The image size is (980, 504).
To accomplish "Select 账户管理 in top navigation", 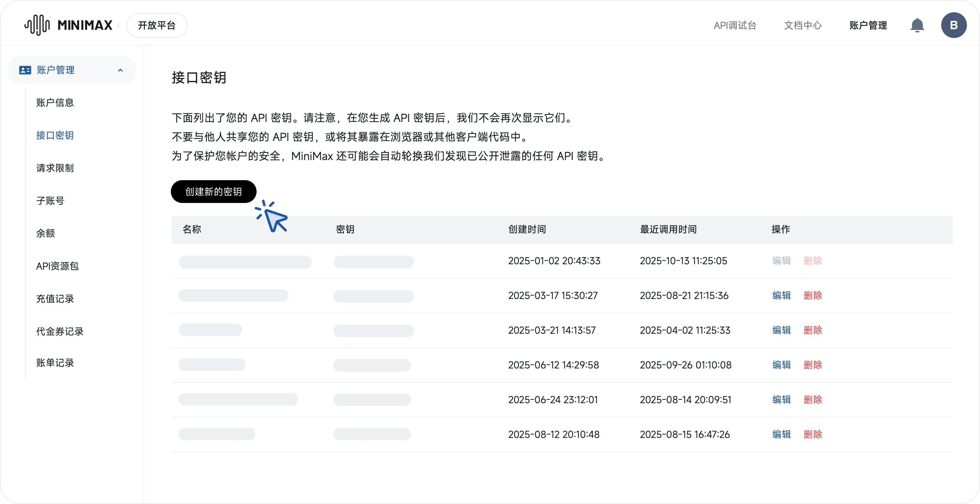I will tap(868, 26).
